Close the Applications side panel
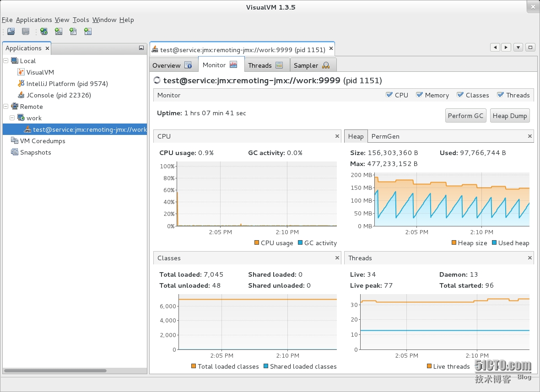Image resolution: width=540 pixels, height=392 pixels. (x=47, y=48)
